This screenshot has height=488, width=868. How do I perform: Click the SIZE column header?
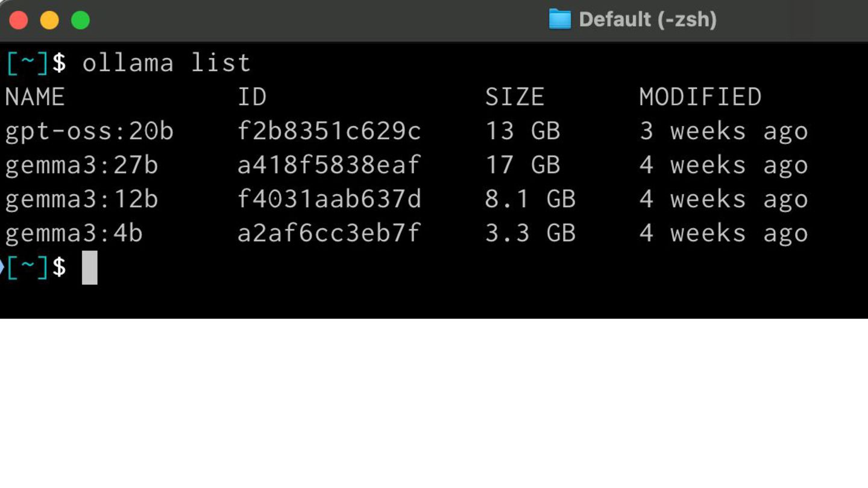[515, 97]
